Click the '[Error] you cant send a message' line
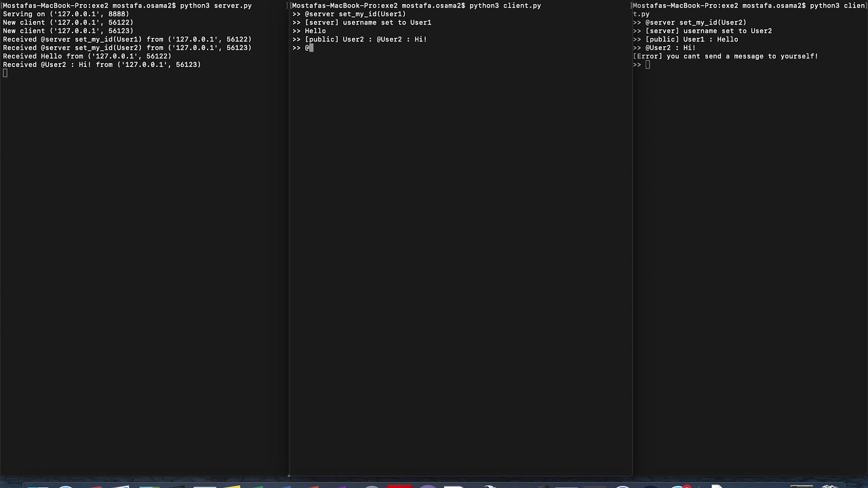 726,56
